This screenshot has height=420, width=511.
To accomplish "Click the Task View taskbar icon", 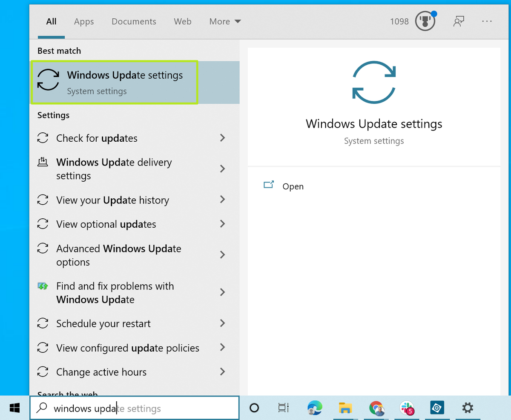I will pyautogui.click(x=283, y=408).
